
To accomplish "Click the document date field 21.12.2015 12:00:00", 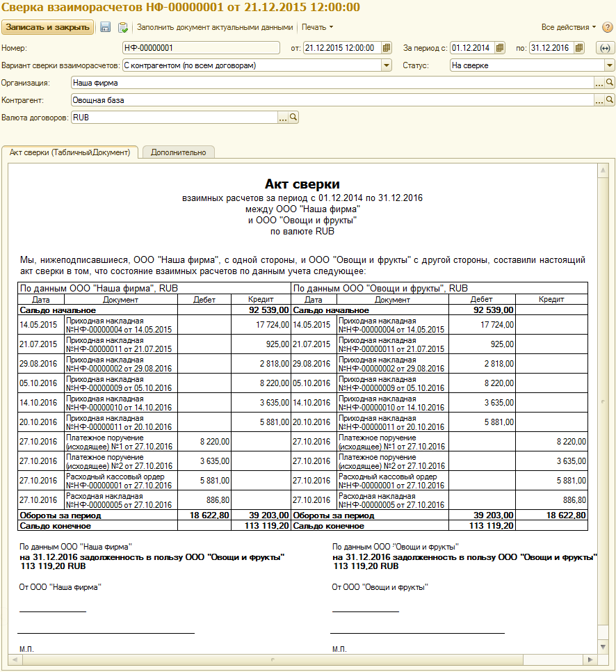I will [342, 48].
